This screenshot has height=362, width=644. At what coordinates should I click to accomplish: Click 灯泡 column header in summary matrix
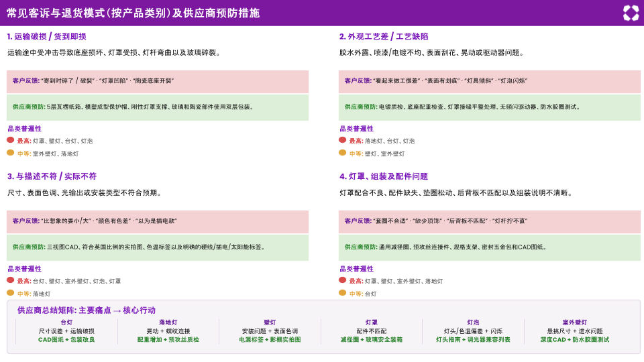tap(473, 322)
